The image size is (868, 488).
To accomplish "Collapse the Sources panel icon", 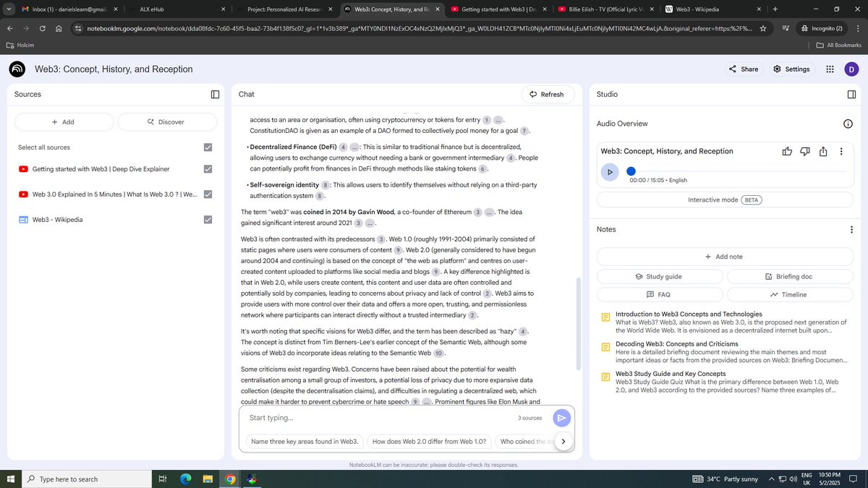I will [x=215, y=94].
